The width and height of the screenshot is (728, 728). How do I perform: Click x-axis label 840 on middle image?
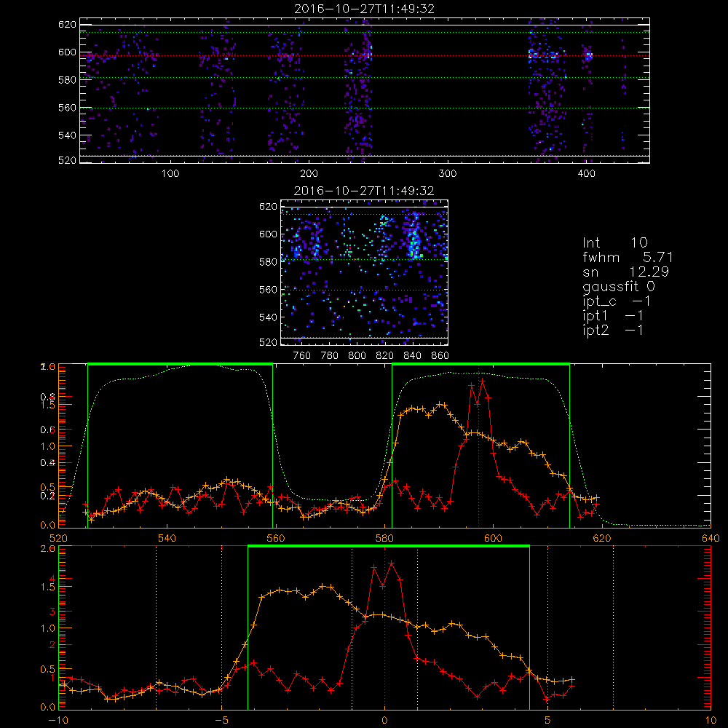click(x=412, y=356)
